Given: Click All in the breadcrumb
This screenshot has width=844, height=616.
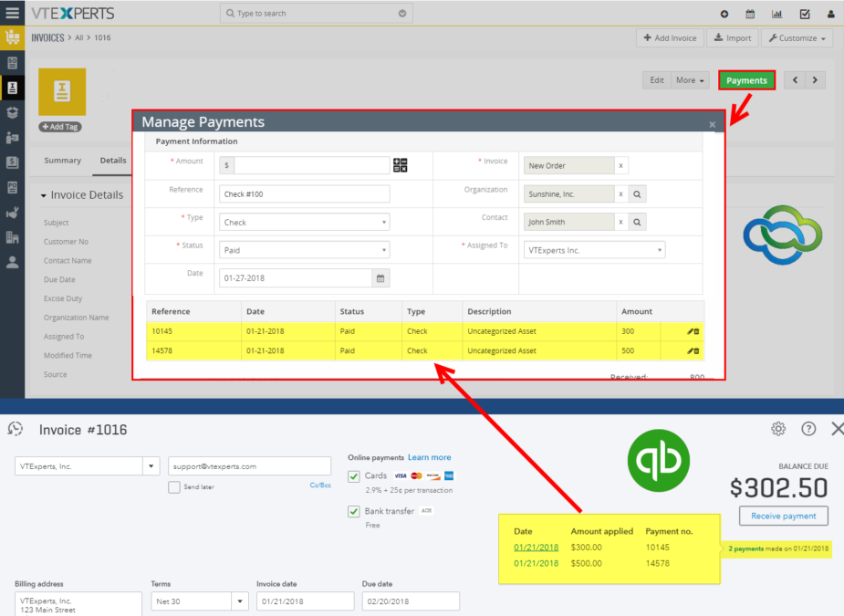Looking at the screenshot, I should pyautogui.click(x=79, y=37).
